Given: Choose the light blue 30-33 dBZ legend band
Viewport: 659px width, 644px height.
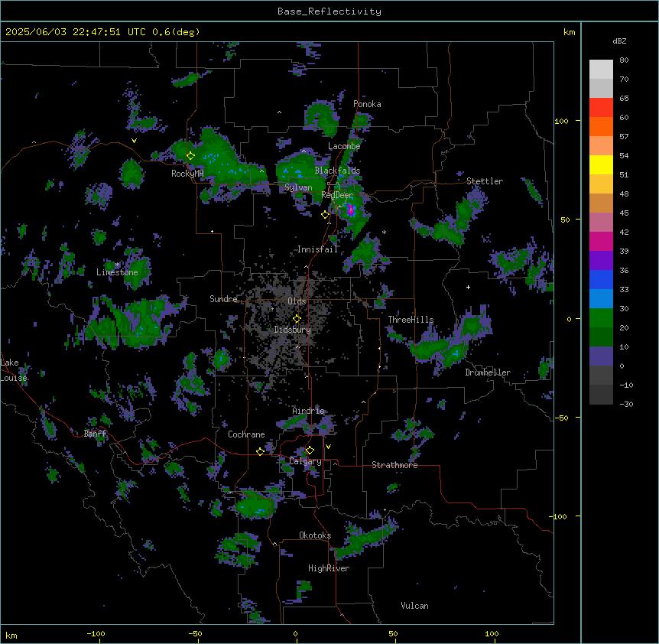Looking at the screenshot, I should [x=601, y=299].
